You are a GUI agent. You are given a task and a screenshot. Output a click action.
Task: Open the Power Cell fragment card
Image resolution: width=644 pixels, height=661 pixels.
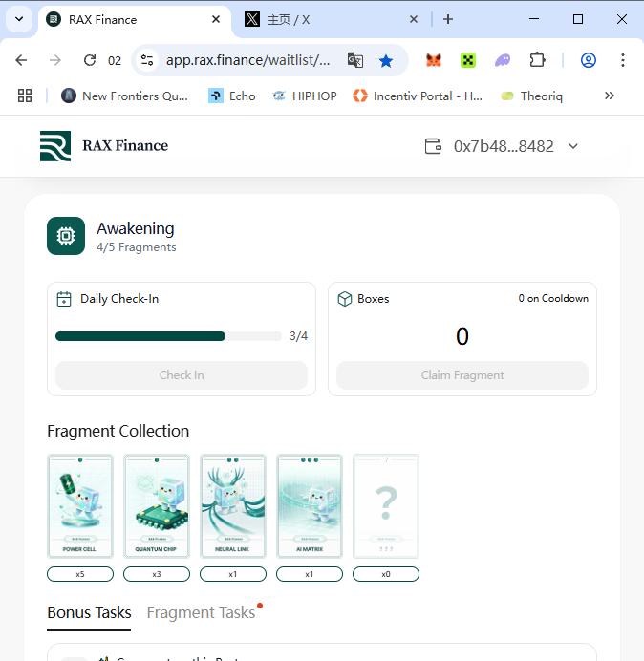click(80, 506)
